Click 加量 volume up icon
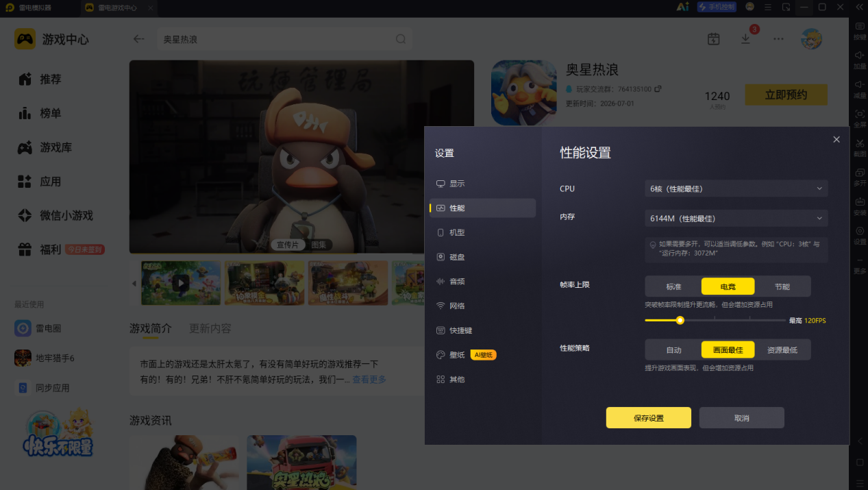Screen dimensions: 868x490 click(860, 59)
